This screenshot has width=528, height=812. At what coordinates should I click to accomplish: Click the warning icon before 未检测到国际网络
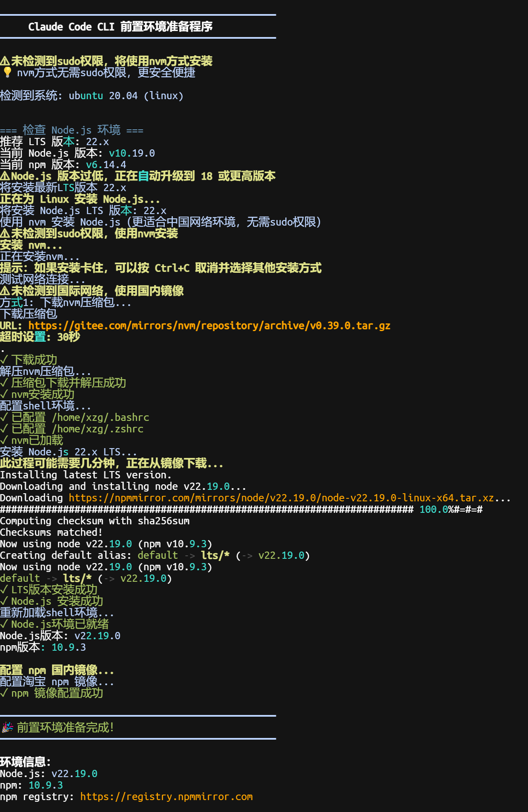[x=5, y=291]
